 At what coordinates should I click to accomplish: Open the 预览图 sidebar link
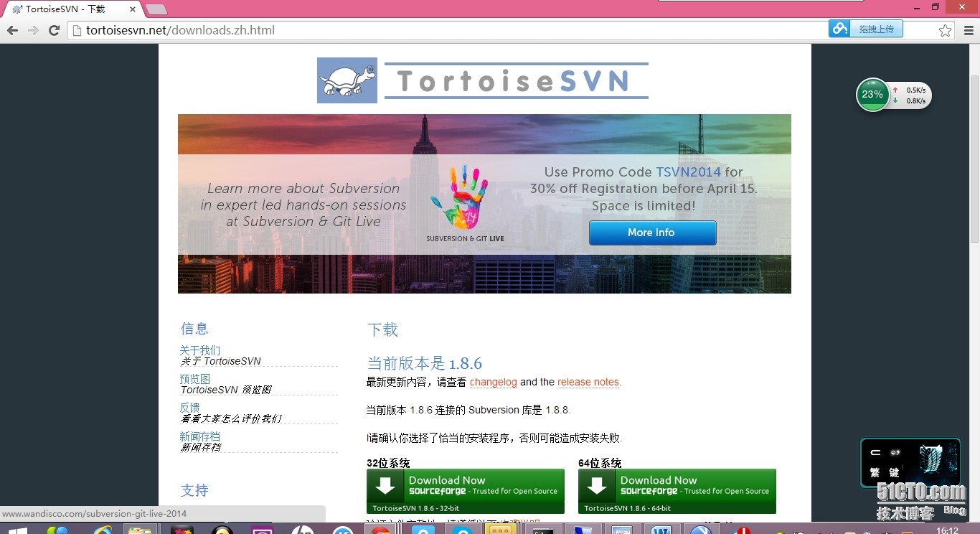(x=194, y=379)
